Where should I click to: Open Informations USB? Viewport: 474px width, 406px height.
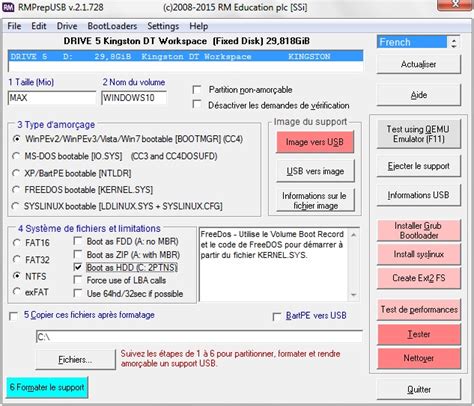(x=419, y=195)
